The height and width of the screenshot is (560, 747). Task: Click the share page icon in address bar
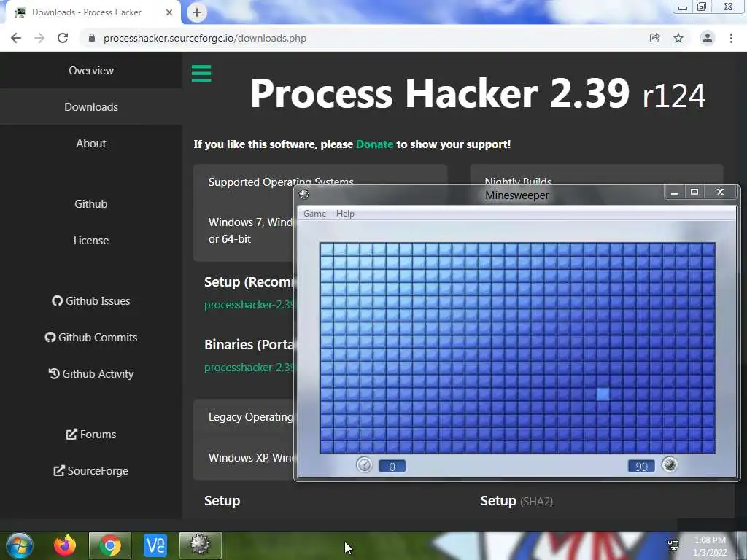click(x=655, y=38)
